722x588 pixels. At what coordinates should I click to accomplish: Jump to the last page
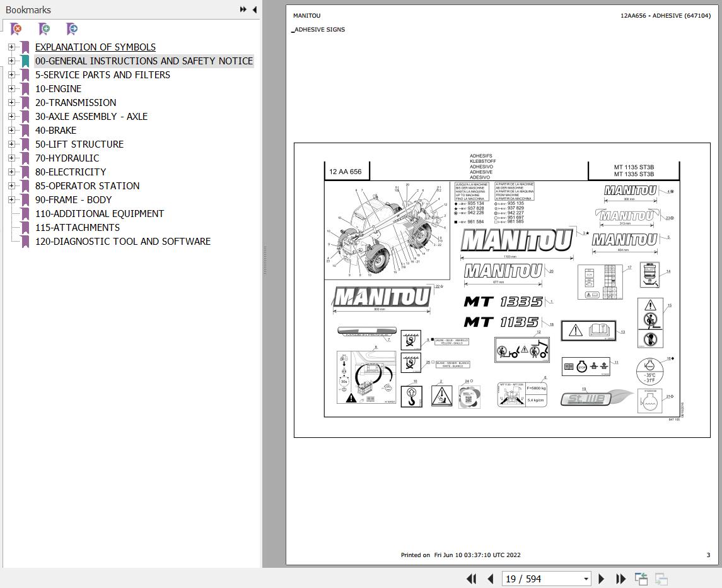point(620,579)
